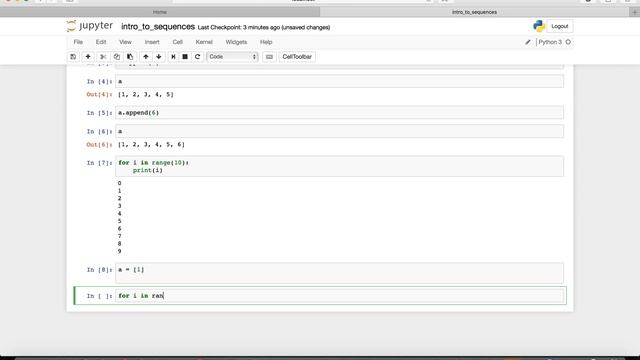Copy selected cells icon
Screen dimensions: 640x360
click(117, 57)
